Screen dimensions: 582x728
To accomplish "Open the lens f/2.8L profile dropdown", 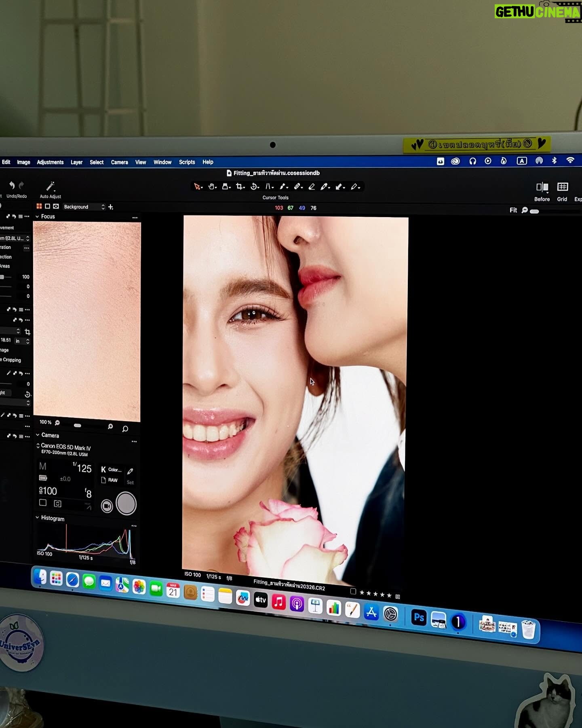I will coord(15,238).
